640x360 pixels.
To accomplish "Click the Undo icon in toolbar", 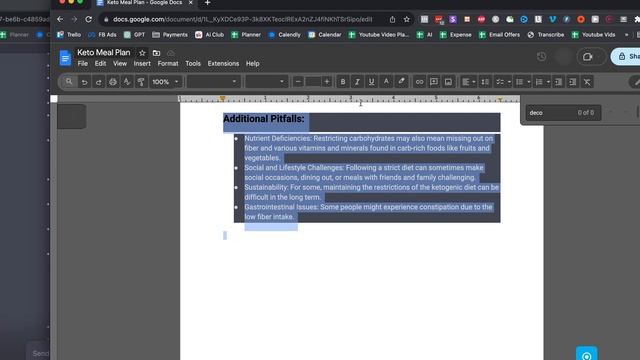I will click(84, 82).
